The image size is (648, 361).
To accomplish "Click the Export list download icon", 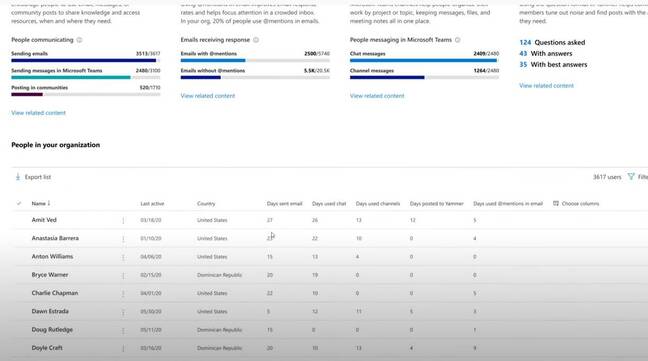I will (18, 177).
